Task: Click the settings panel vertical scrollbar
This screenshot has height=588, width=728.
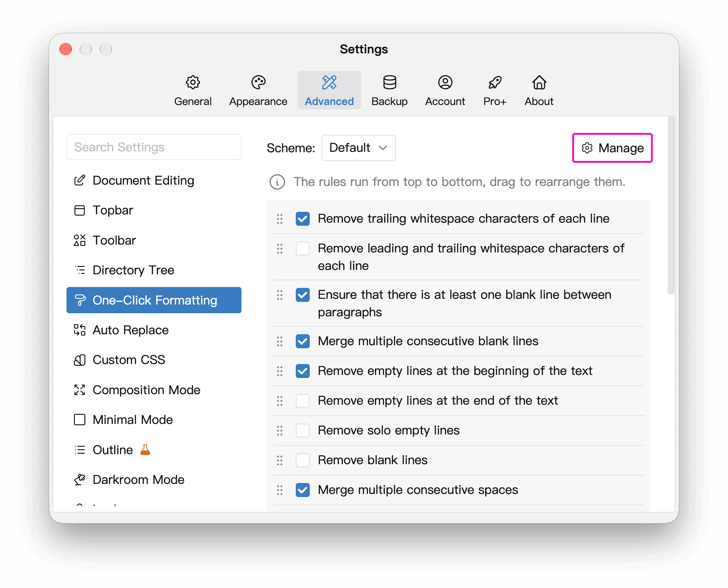Action: point(671,206)
